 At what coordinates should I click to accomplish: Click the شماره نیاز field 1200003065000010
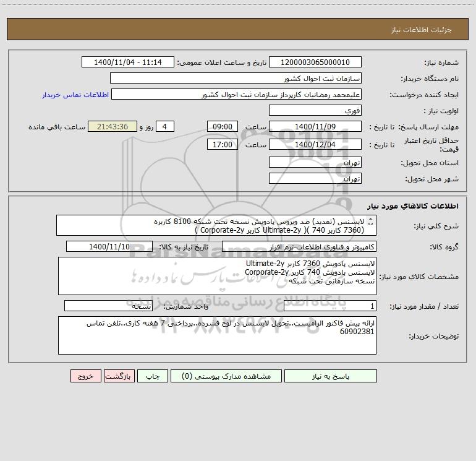315,62
